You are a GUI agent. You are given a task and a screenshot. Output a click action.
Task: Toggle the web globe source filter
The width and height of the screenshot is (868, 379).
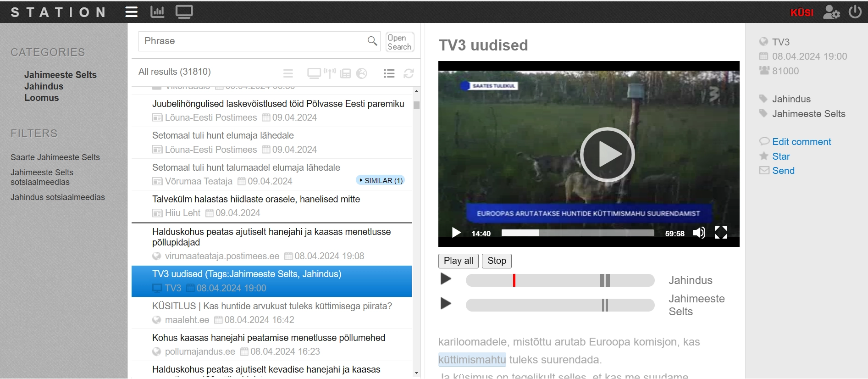click(362, 73)
